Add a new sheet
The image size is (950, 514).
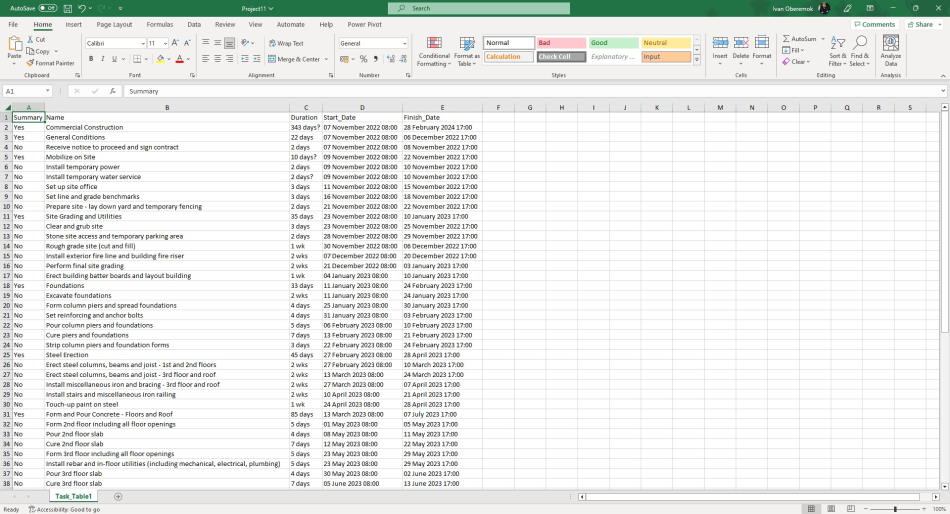pos(118,496)
